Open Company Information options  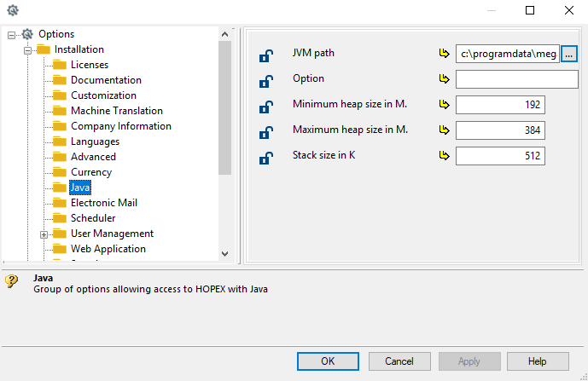click(121, 126)
